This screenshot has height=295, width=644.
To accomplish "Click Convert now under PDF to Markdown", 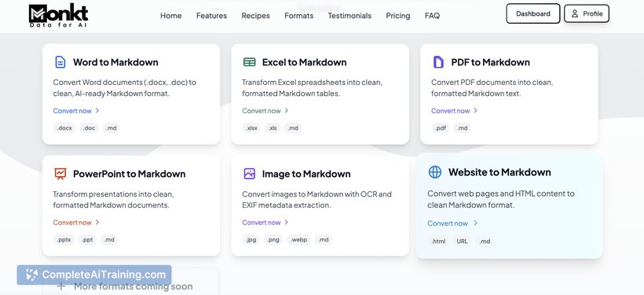I will pyautogui.click(x=450, y=111).
